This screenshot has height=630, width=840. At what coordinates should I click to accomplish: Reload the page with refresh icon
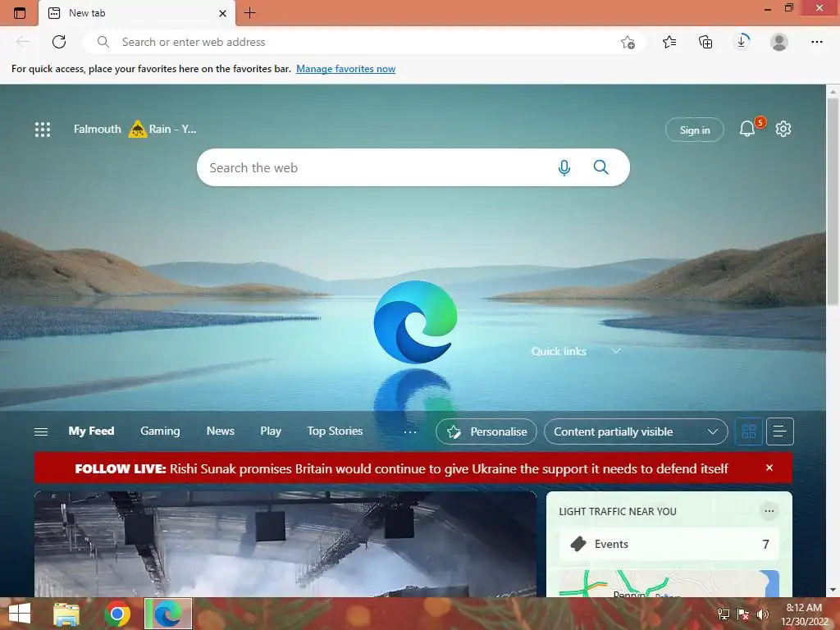pyautogui.click(x=59, y=42)
